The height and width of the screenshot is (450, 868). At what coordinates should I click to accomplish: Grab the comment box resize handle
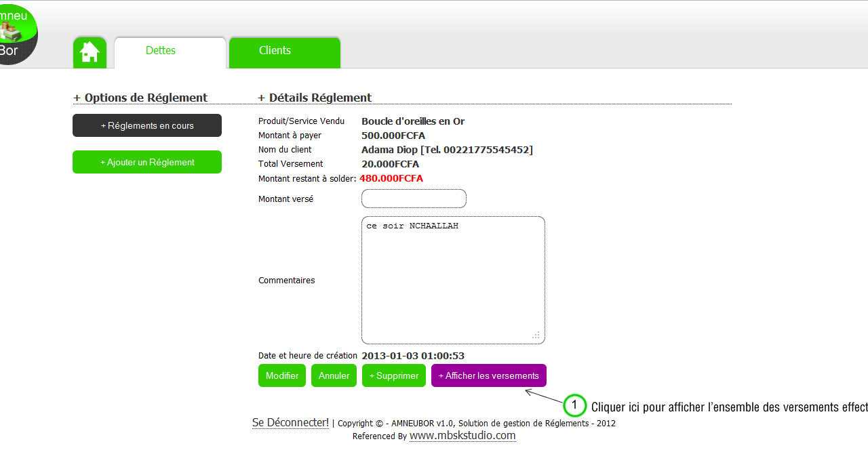pyautogui.click(x=536, y=335)
